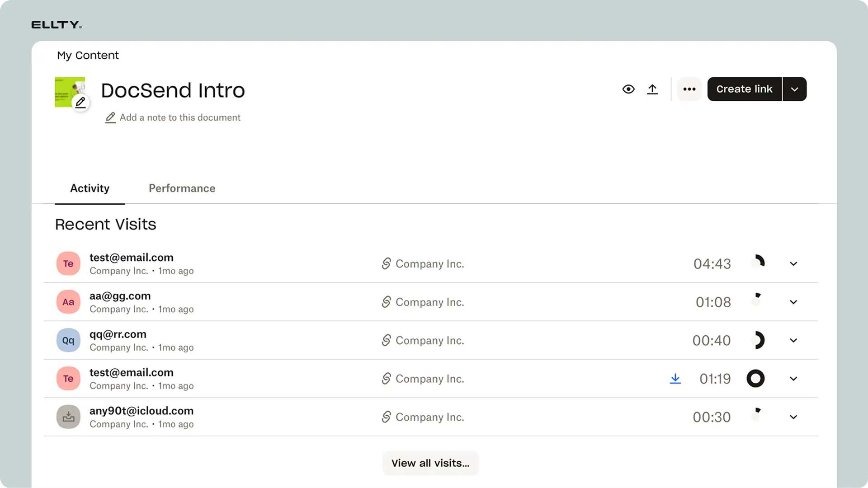Image resolution: width=868 pixels, height=488 pixels.
Task: Expand the any90t@icloud.com visit row
Action: point(793,417)
